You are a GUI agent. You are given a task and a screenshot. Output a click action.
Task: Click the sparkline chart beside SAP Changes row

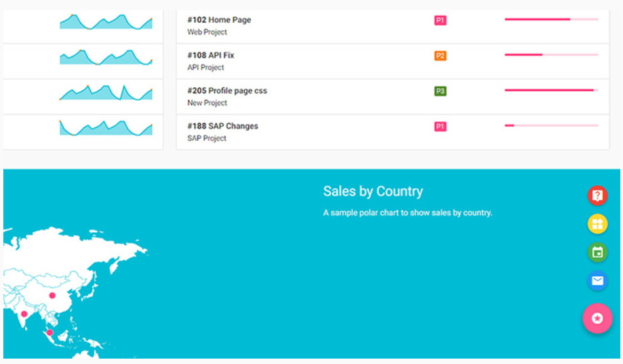click(106, 127)
